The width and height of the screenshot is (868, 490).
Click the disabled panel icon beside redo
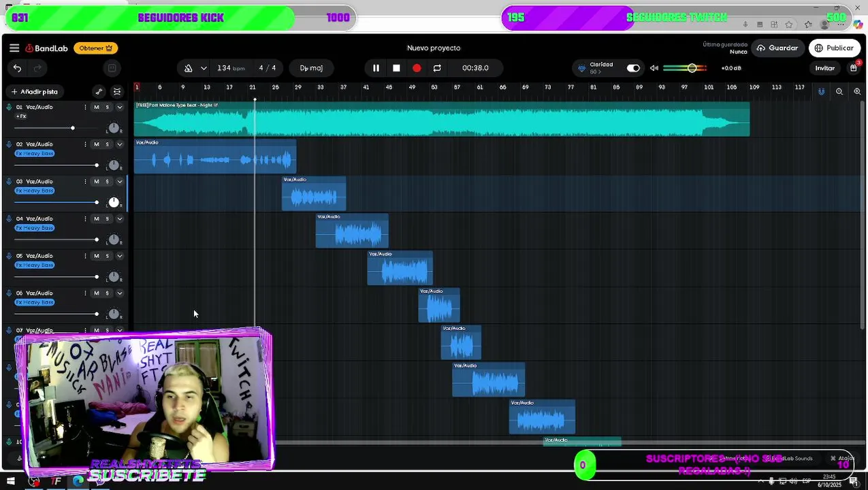[x=112, y=68]
